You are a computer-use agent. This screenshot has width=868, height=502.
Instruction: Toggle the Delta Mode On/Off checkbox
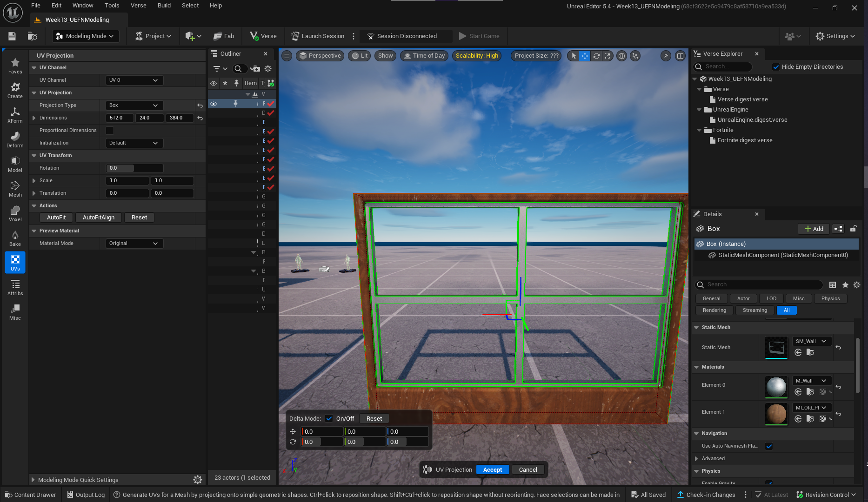click(x=329, y=418)
